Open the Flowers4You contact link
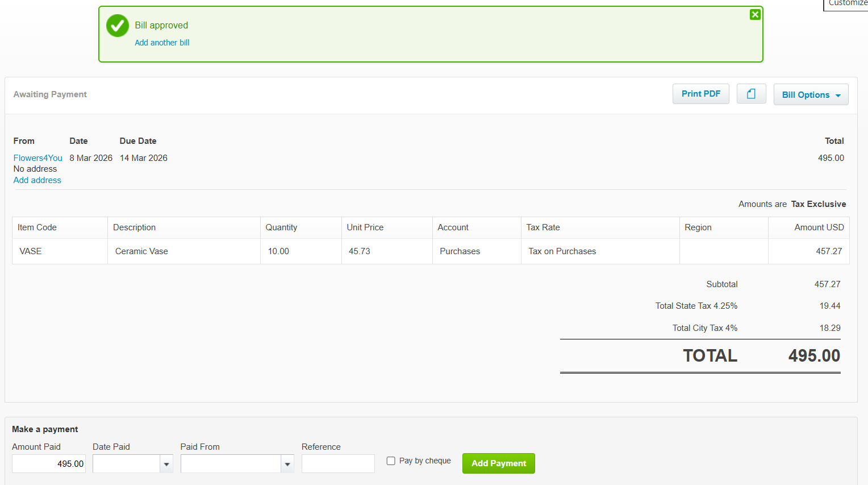Viewport: 868px width, 485px height. (x=38, y=158)
